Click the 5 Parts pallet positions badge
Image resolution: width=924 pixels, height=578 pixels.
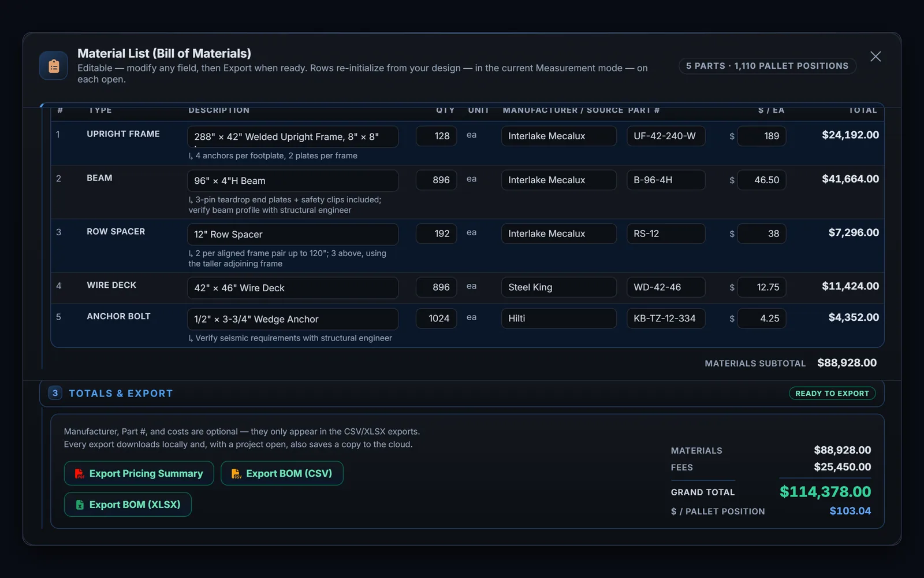767,66
